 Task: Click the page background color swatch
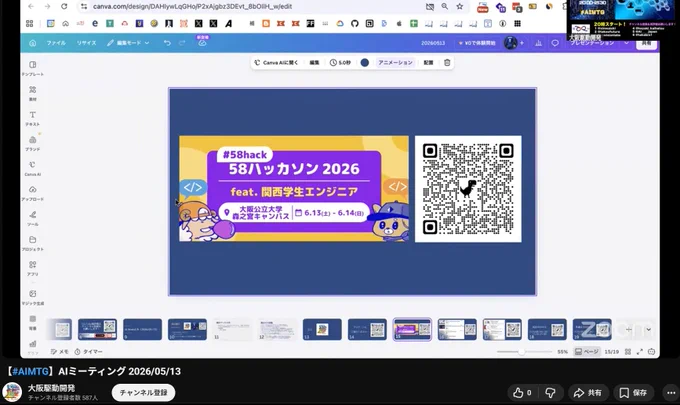click(x=365, y=62)
